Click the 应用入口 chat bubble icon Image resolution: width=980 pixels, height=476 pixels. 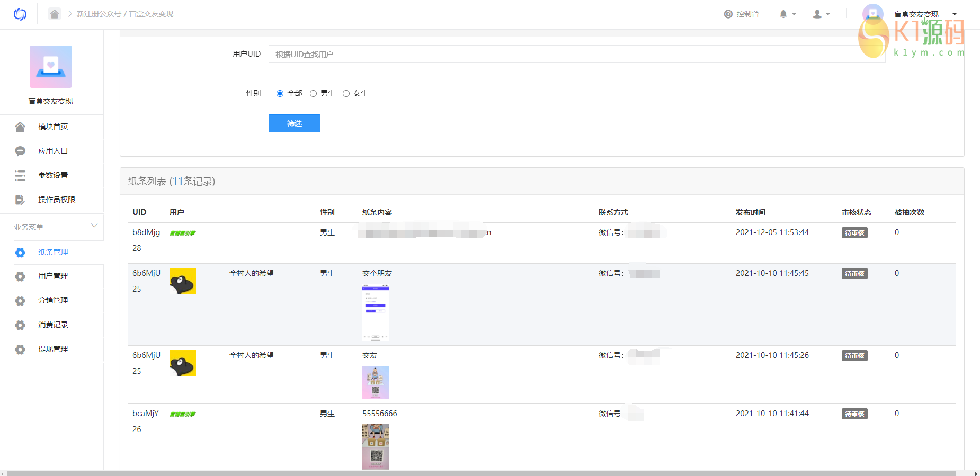pyautogui.click(x=20, y=151)
